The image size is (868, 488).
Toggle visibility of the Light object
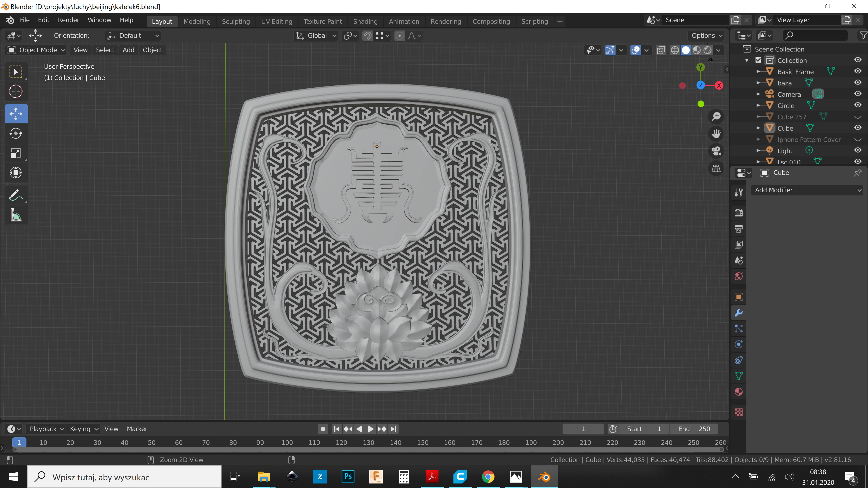(x=858, y=150)
